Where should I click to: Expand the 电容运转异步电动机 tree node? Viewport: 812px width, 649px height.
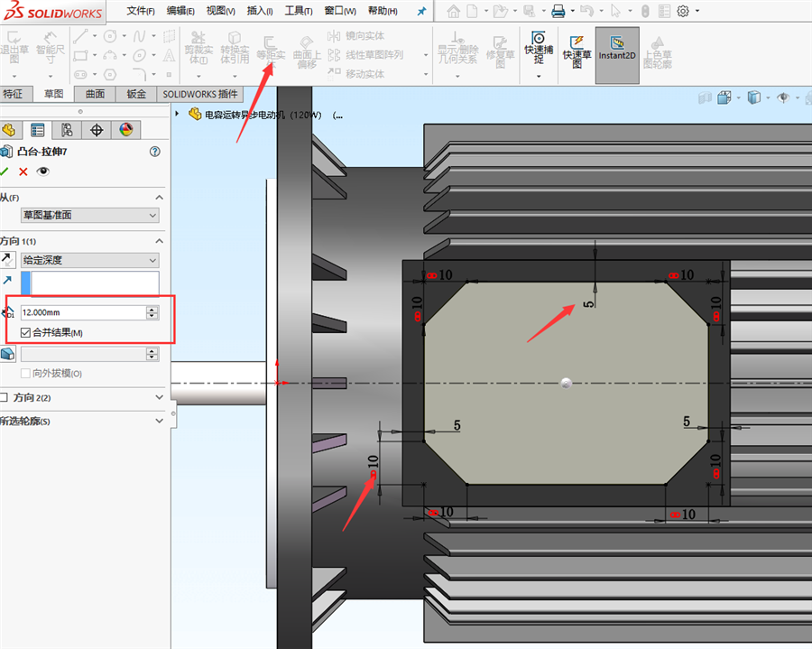(177, 114)
